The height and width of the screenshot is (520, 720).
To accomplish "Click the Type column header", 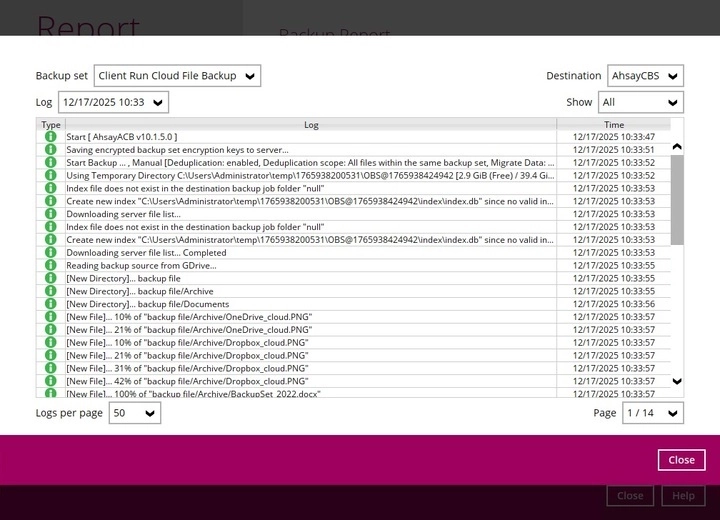I will 51,124.
